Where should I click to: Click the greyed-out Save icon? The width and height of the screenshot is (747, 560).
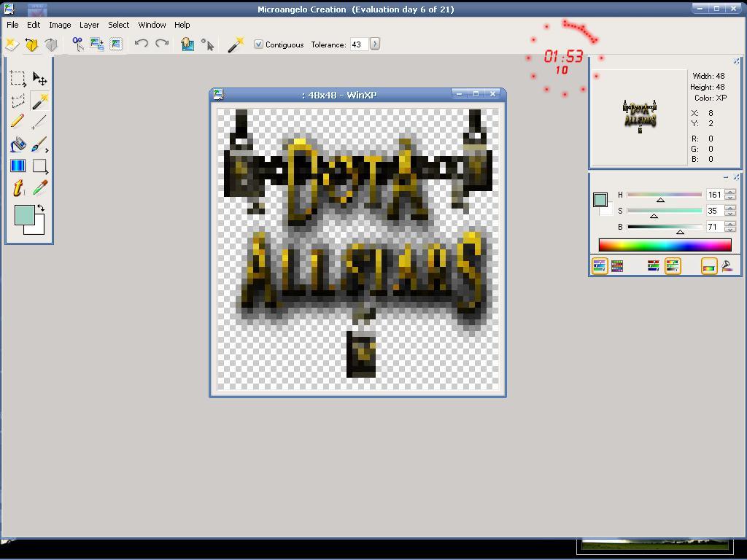[x=51, y=44]
